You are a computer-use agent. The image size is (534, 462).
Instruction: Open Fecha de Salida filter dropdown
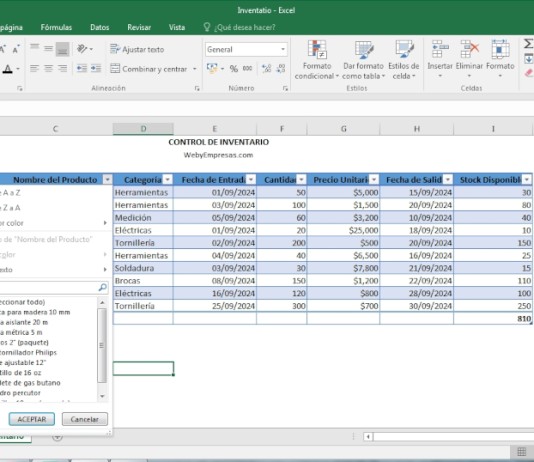click(448, 179)
